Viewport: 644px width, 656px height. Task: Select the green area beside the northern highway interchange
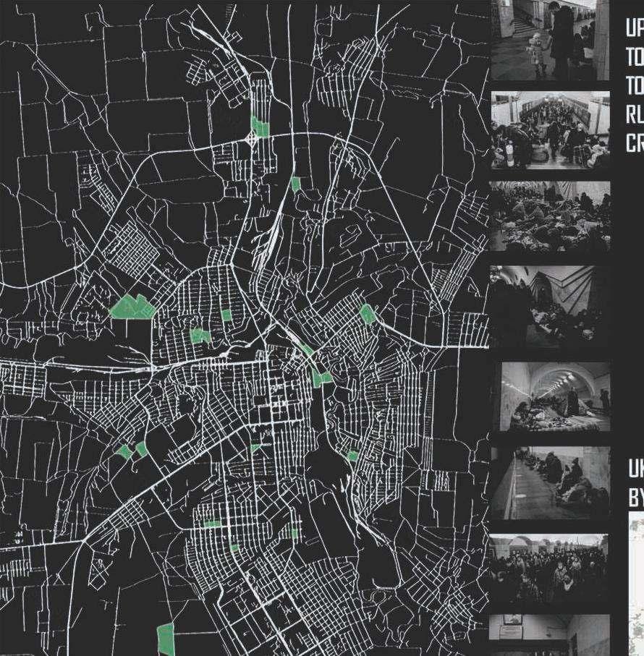click(x=260, y=127)
